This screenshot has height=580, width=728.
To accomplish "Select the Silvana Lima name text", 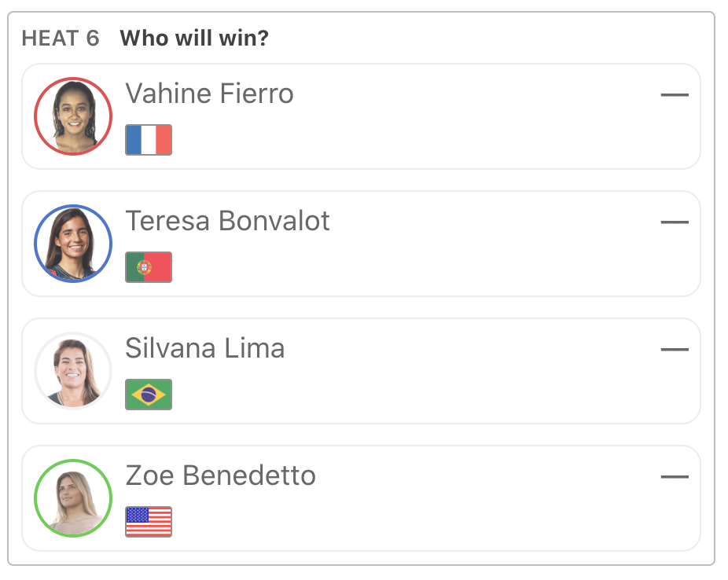I will 204,349.
